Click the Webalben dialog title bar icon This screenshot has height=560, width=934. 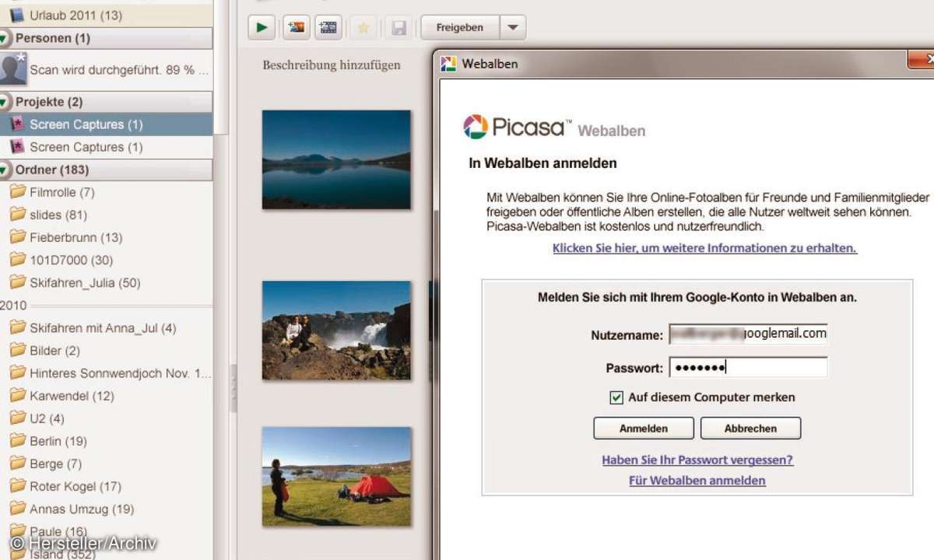(448, 64)
